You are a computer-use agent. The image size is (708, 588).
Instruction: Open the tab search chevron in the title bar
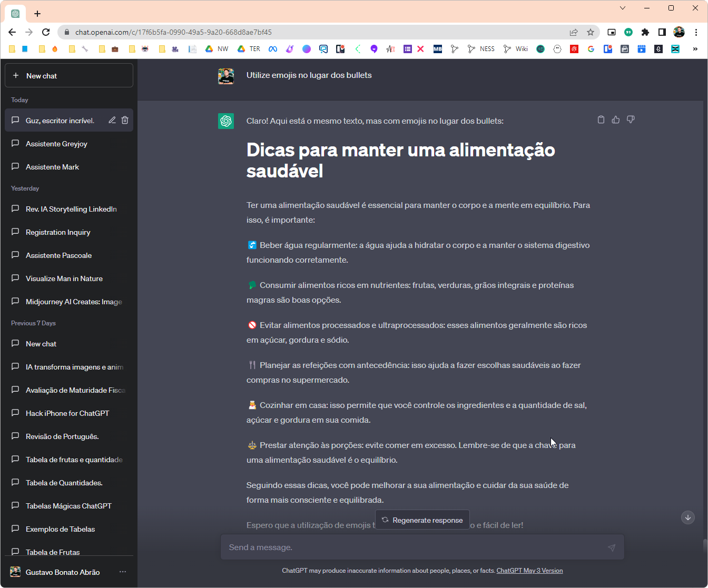point(623,8)
